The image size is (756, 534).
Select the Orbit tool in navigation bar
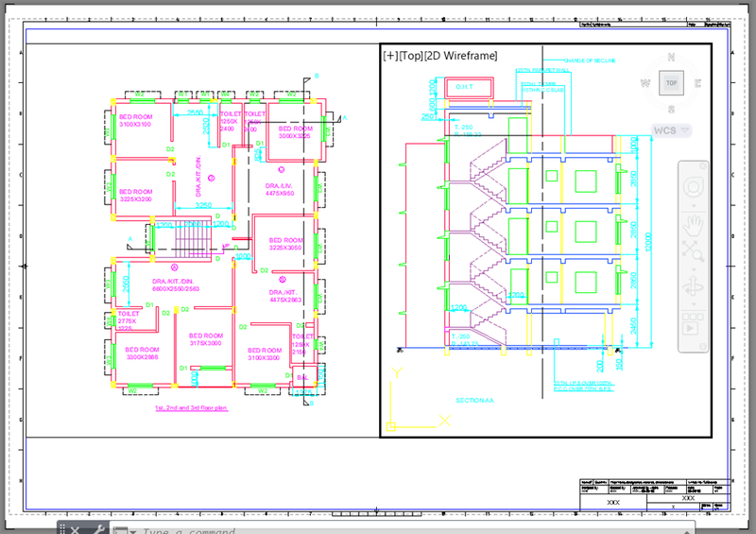(x=694, y=286)
